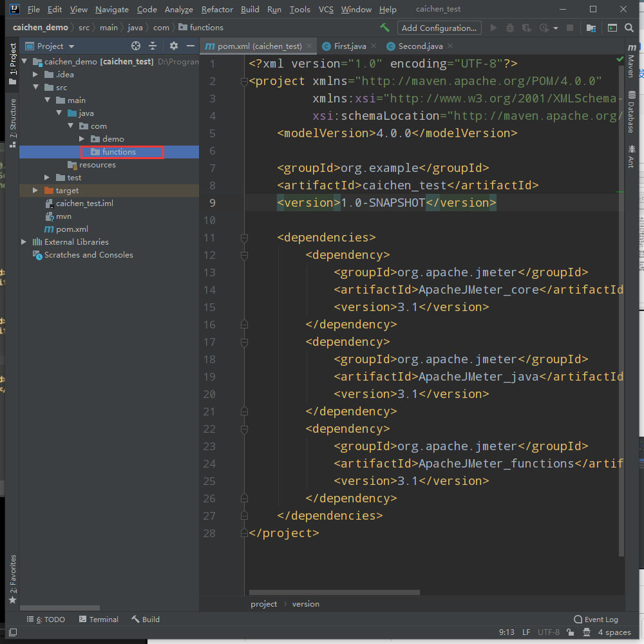This screenshot has height=644, width=644.
Task: Expand External Libraries node
Action: click(24, 242)
